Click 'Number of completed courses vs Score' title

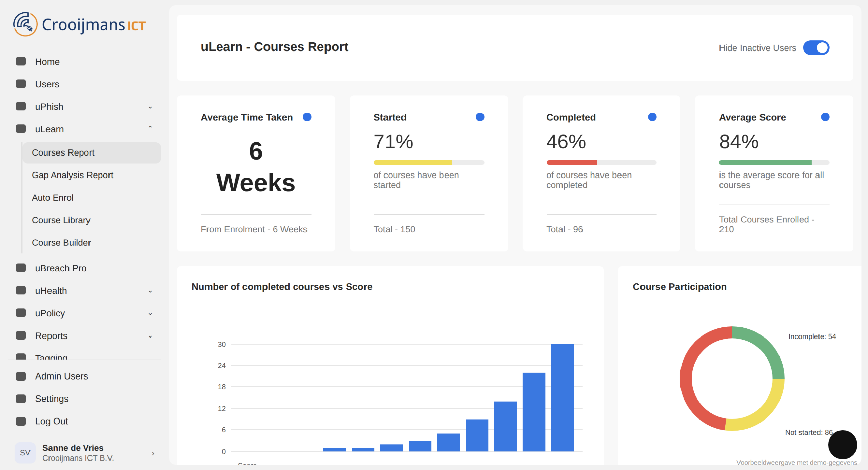coord(282,287)
